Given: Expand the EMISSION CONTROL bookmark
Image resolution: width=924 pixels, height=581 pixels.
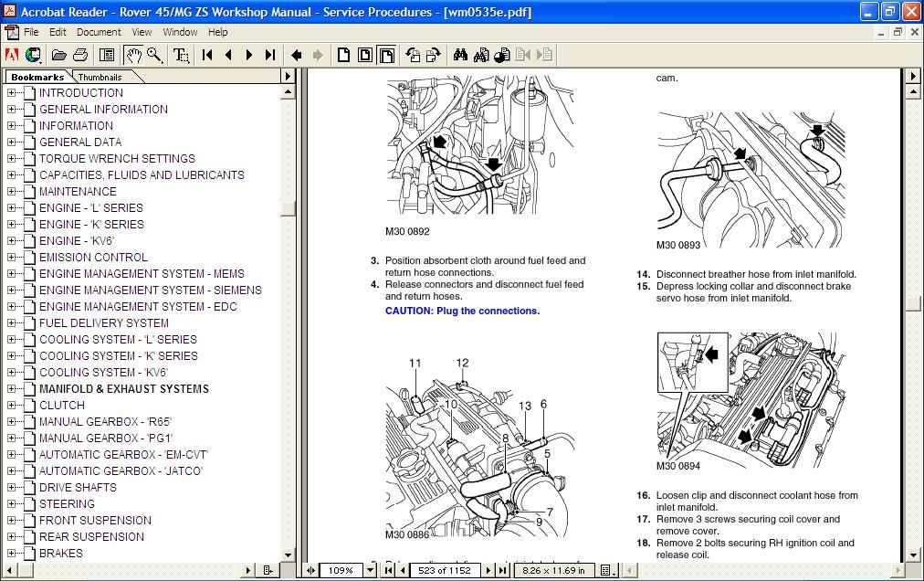Looking at the screenshot, I should 11,258.
